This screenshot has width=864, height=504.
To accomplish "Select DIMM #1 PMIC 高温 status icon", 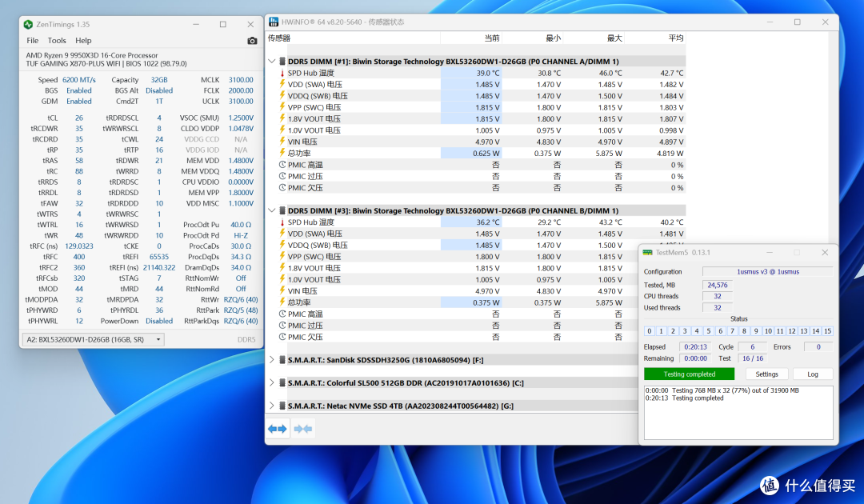I will tap(282, 164).
